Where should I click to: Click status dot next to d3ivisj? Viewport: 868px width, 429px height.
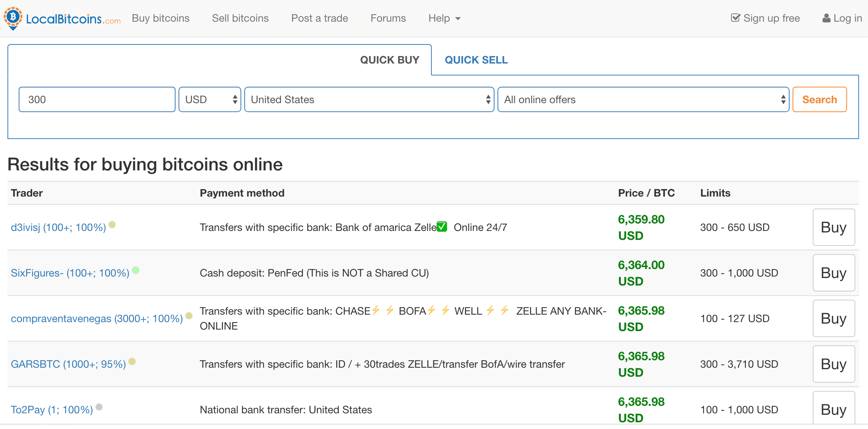click(112, 225)
